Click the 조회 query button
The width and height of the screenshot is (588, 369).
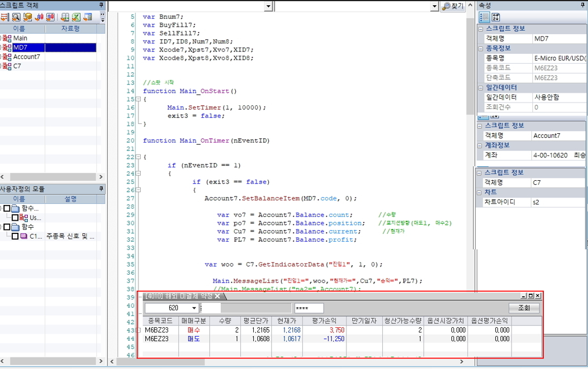pyautogui.click(x=524, y=308)
